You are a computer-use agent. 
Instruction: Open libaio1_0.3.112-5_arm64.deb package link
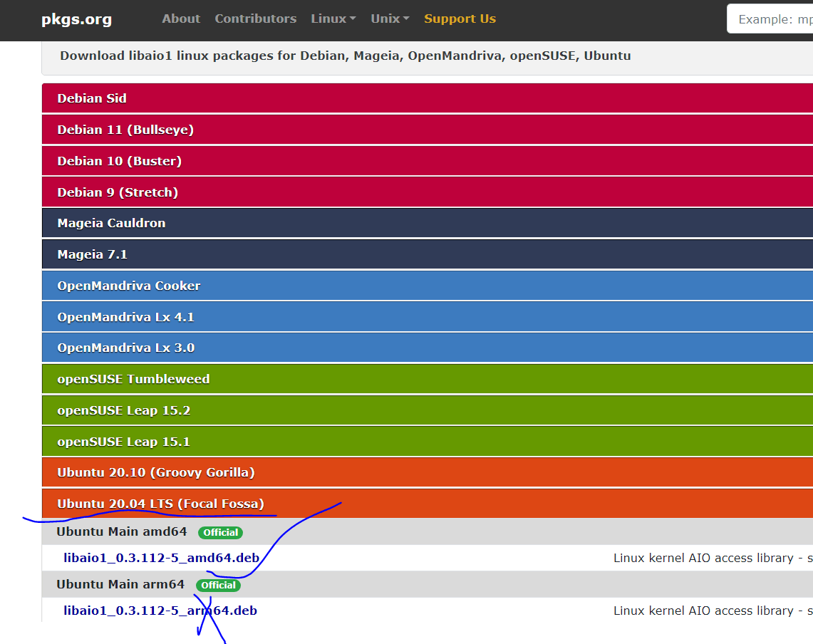click(160, 611)
